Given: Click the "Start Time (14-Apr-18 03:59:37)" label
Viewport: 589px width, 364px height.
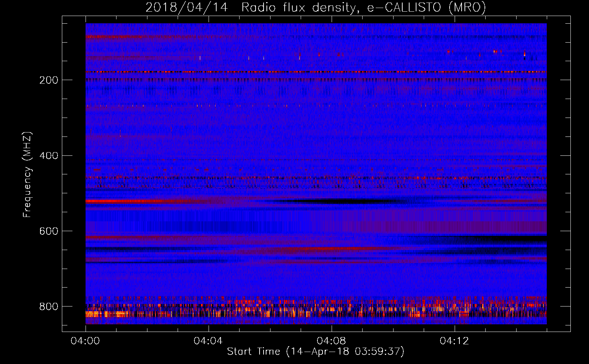Looking at the screenshot, I should click(316, 352).
